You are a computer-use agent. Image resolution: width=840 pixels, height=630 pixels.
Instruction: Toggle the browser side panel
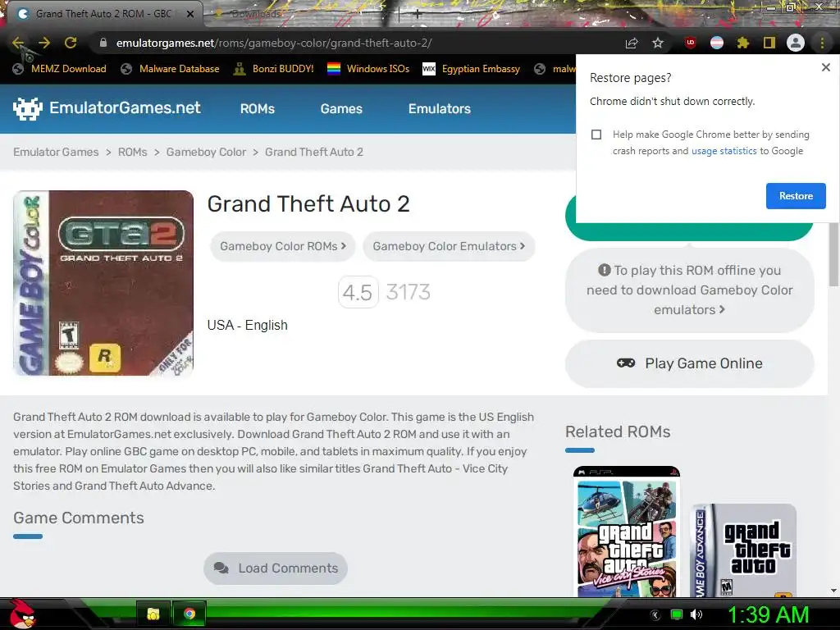pyautogui.click(x=769, y=43)
